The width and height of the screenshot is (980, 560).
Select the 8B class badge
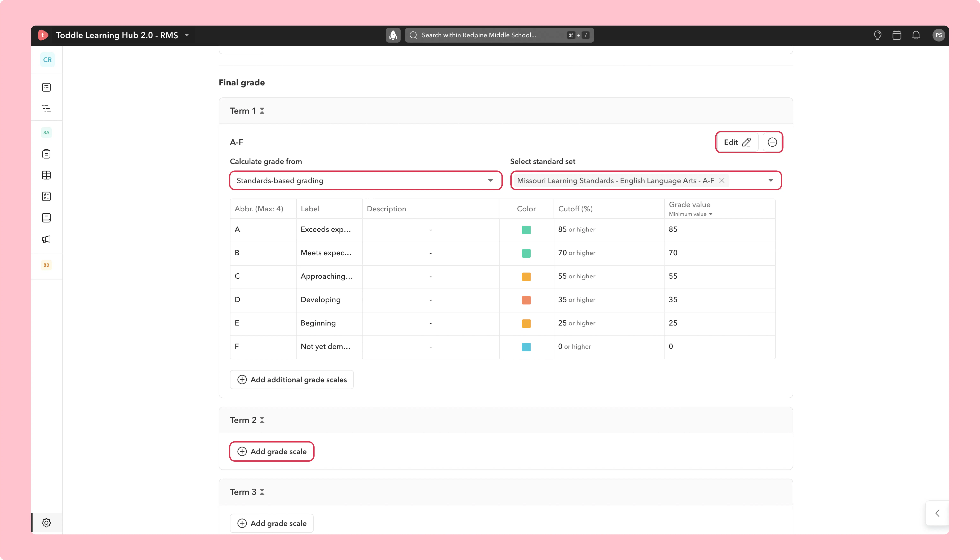coord(47,265)
